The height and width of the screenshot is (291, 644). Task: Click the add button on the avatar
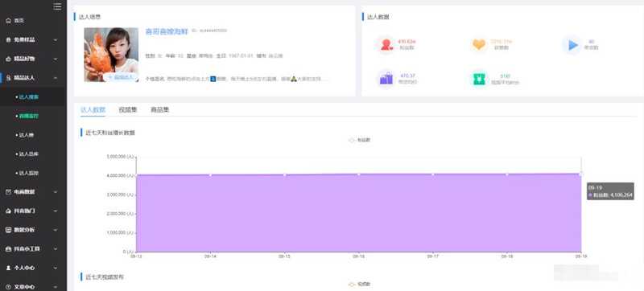click(x=121, y=77)
